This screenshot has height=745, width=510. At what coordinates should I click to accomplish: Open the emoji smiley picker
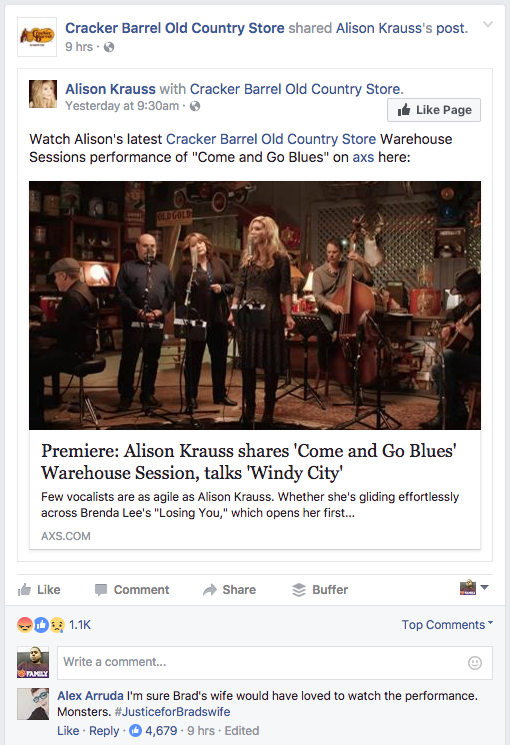click(475, 663)
